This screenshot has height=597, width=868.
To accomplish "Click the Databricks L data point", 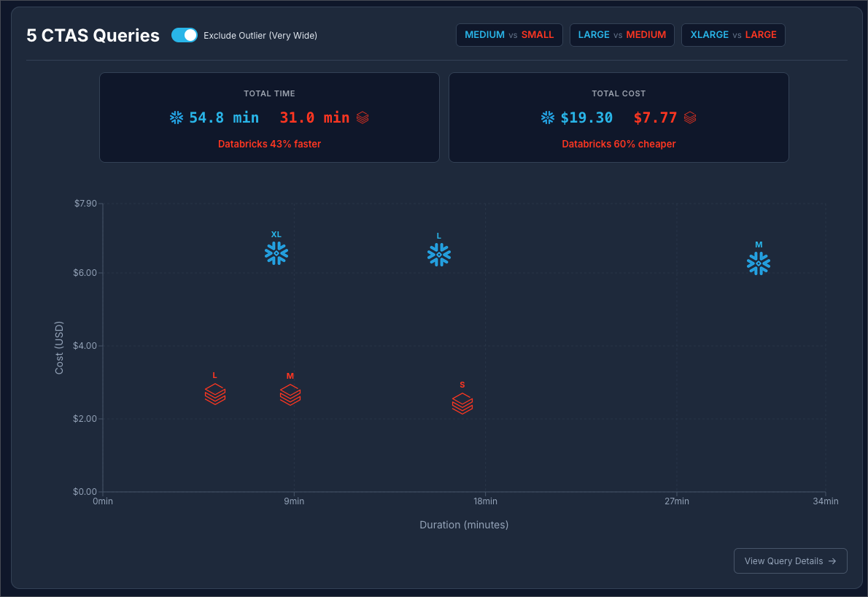I will coord(214,394).
